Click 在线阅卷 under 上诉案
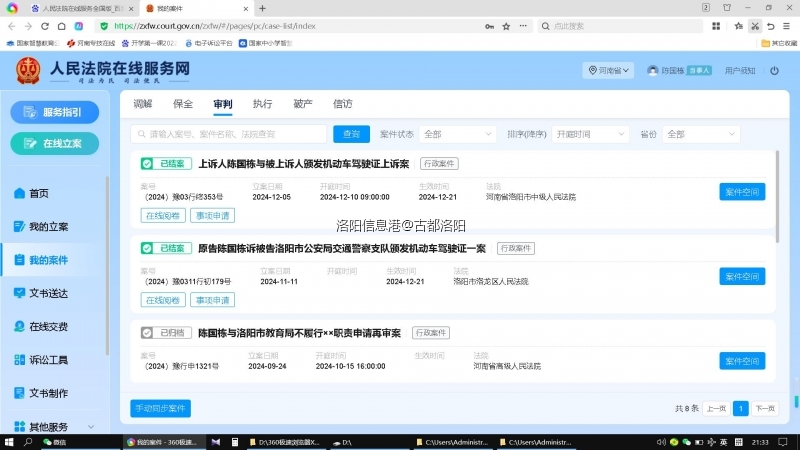 [163, 216]
